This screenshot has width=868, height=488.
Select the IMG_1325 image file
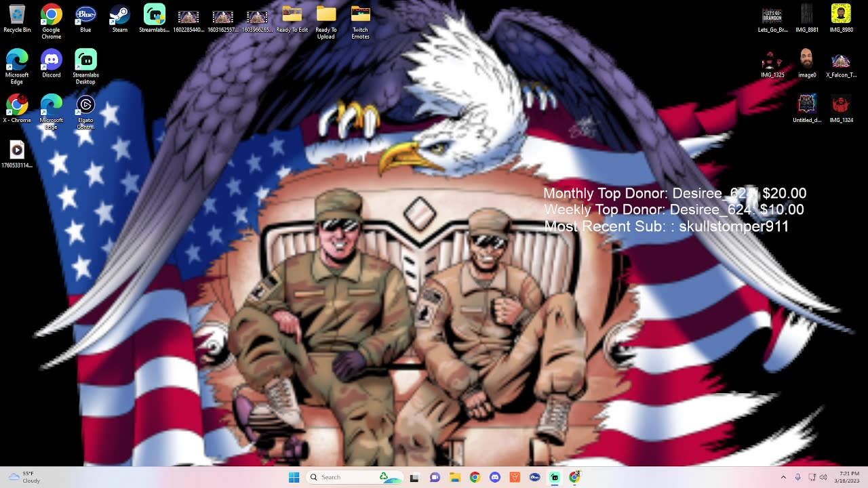coord(772,64)
